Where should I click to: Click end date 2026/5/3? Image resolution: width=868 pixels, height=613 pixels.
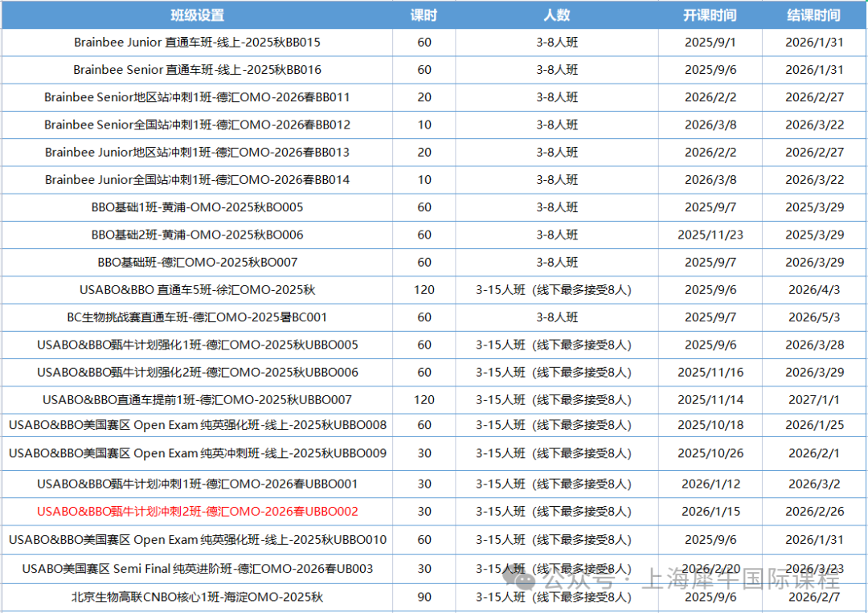tap(814, 317)
